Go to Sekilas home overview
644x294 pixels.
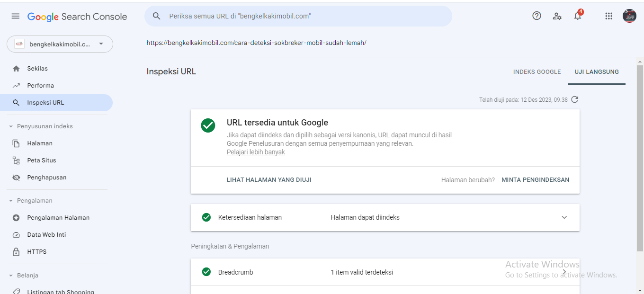(37, 69)
